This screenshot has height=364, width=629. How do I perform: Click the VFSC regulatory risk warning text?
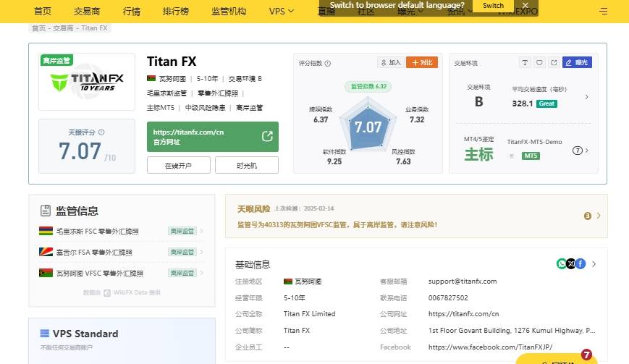tap(337, 224)
